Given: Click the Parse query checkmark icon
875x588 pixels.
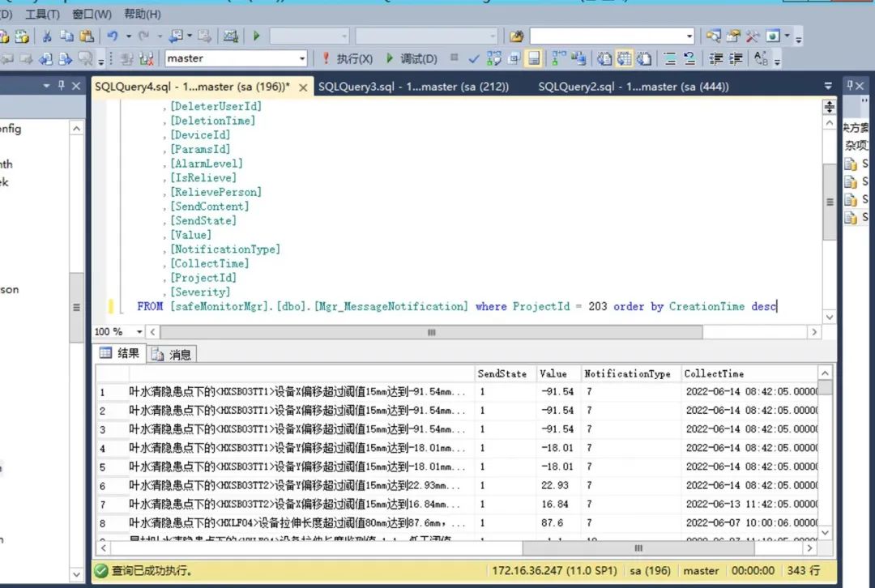Looking at the screenshot, I should tap(474, 58).
